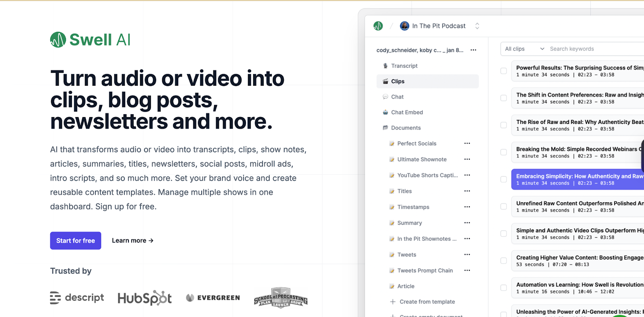Viewport: 644px width, 317px height.
Task: Click the Documents folder icon
Action: click(385, 128)
